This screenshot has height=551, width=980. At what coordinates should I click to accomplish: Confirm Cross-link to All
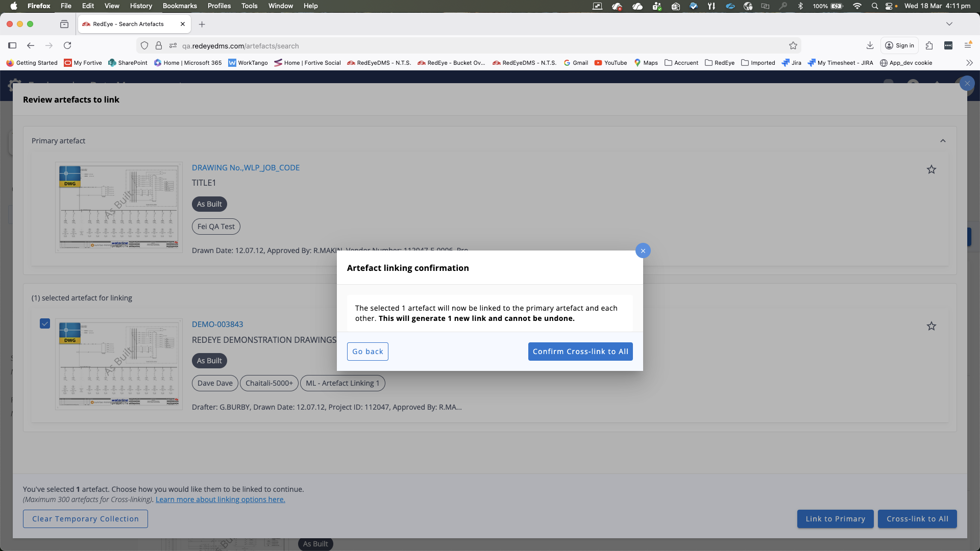580,352
